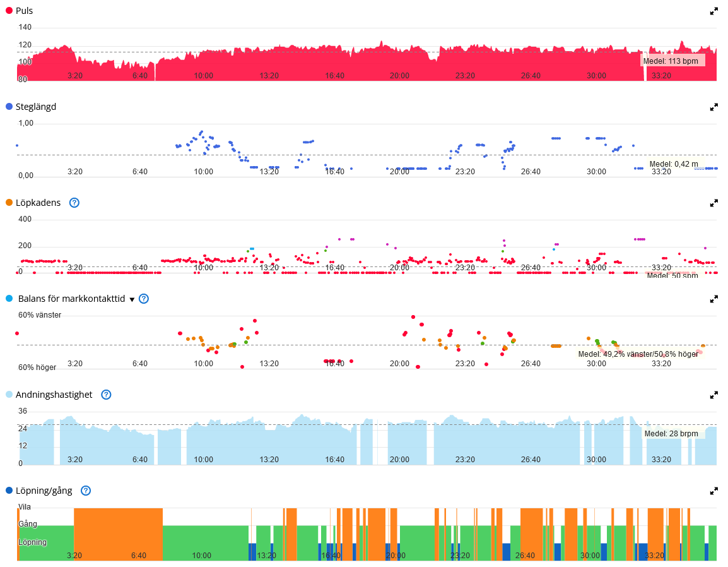Click the blue dot before Balans för markkontakttid
The image size is (728, 567).
click(x=9, y=299)
